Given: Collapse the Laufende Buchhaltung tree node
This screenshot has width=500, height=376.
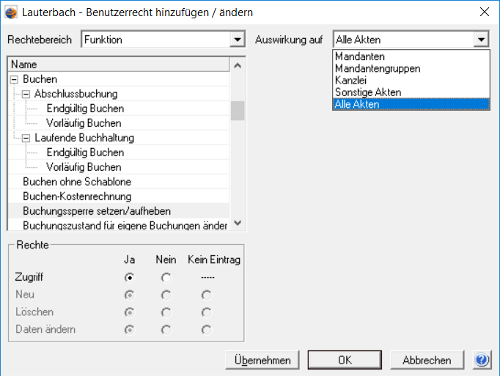Looking at the screenshot, I should (x=26, y=138).
